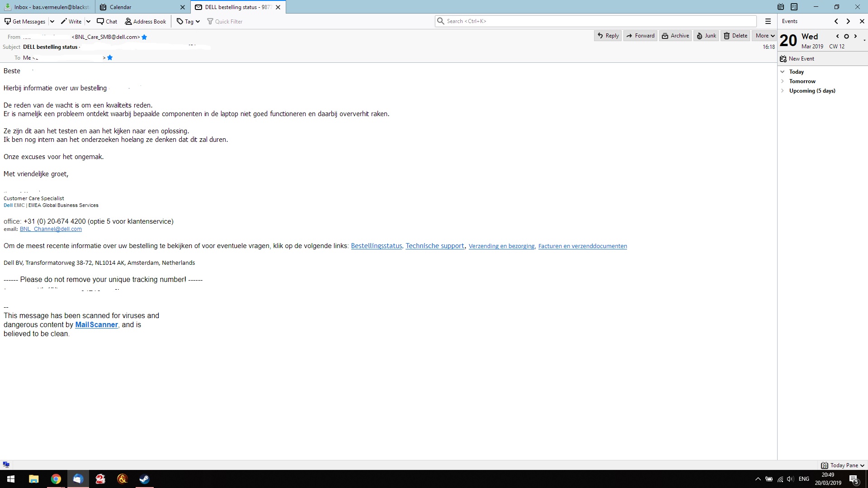Screen dimensions: 868x488
Task: Mark message as Junk
Action: point(706,36)
